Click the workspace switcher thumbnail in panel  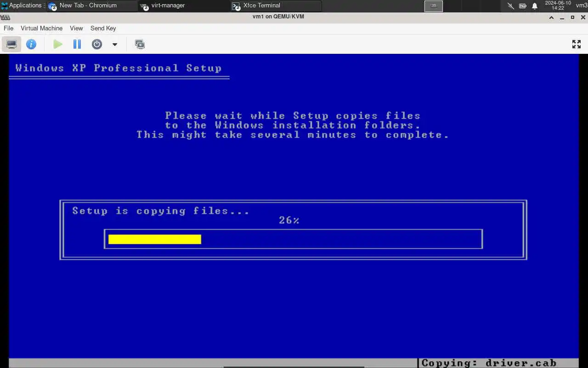pyautogui.click(x=434, y=6)
